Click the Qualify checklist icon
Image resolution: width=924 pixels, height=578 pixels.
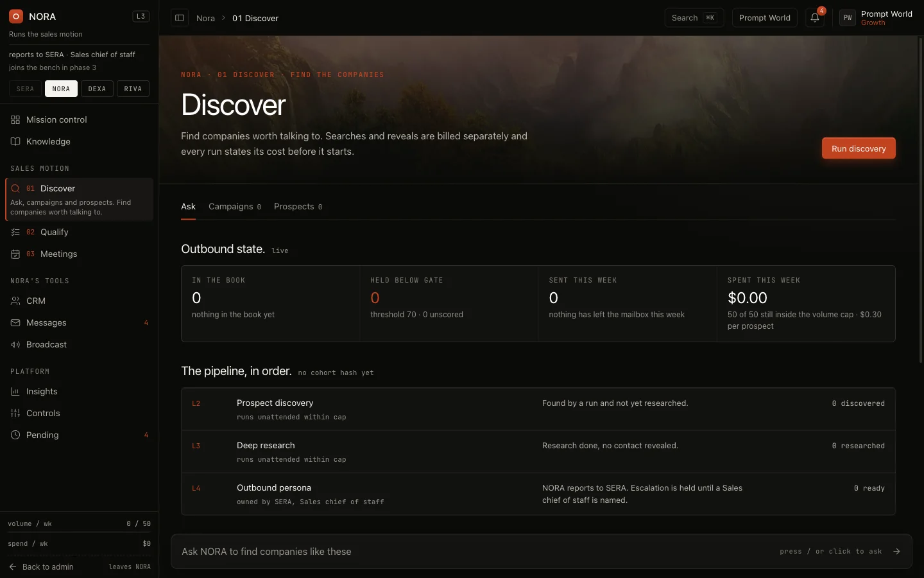[x=15, y=232]
